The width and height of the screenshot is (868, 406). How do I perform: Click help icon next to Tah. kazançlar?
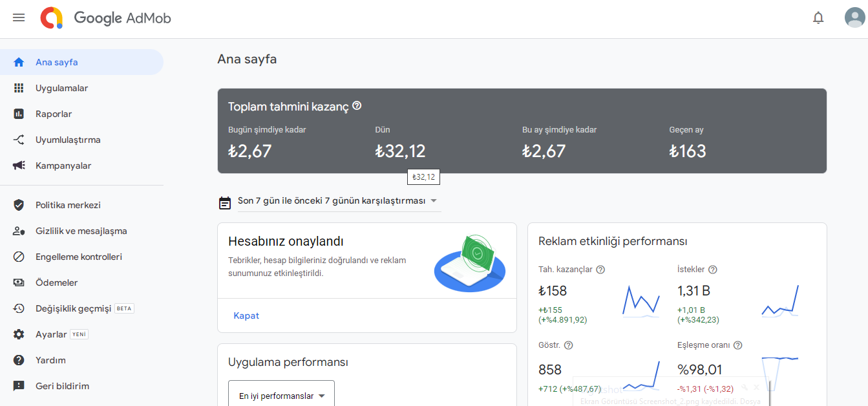point(600,270)
